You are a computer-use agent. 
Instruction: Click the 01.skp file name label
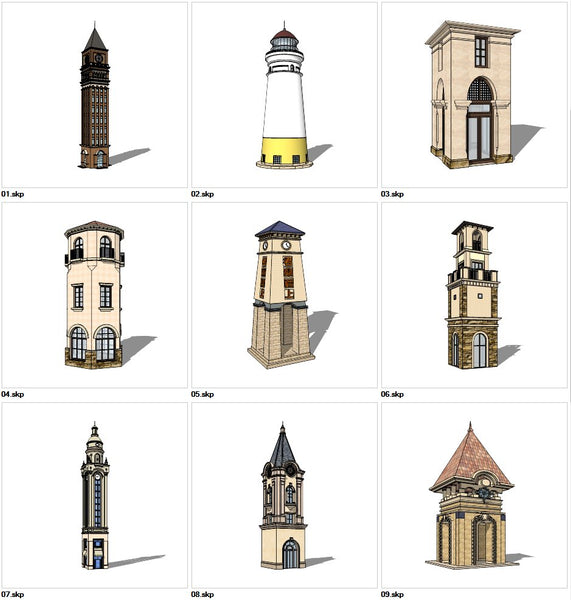pyautogui.click(x=13, y=194)
